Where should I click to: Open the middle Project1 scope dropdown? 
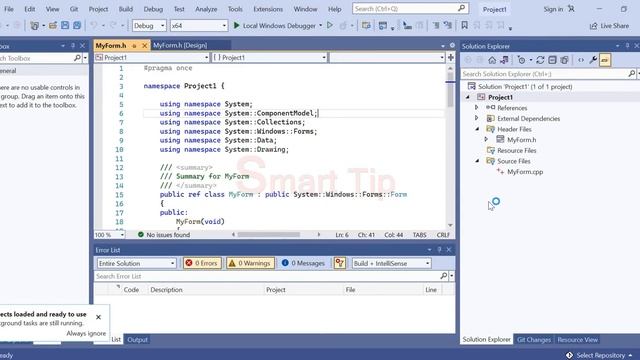(269, 58)
